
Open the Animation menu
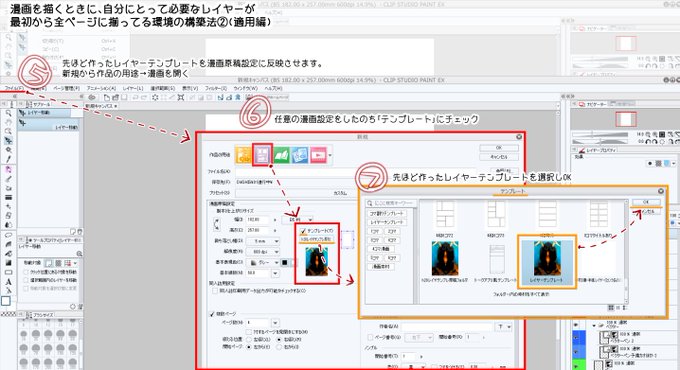click(101, 88)
